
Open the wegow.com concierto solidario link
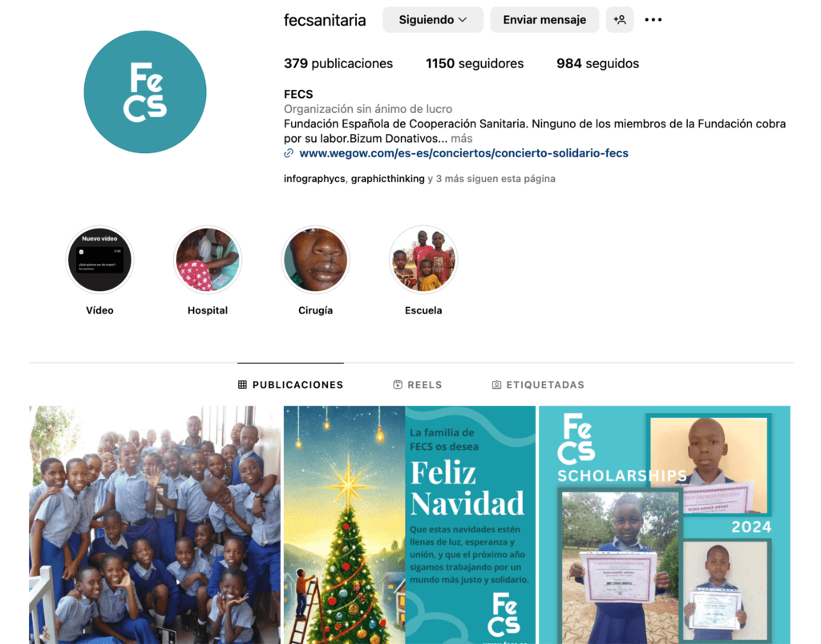pos(464,153)
